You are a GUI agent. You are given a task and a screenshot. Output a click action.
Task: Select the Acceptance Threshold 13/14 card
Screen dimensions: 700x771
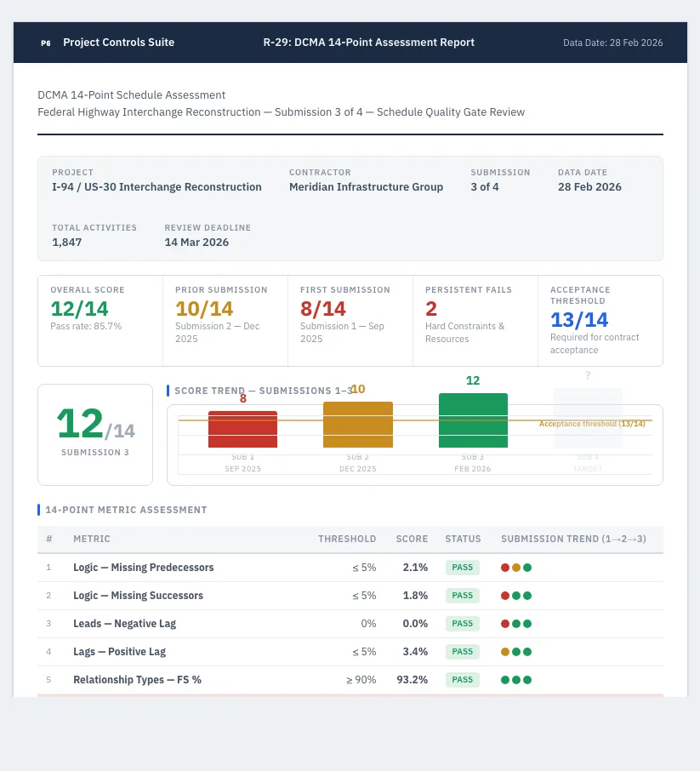[600, 321]
